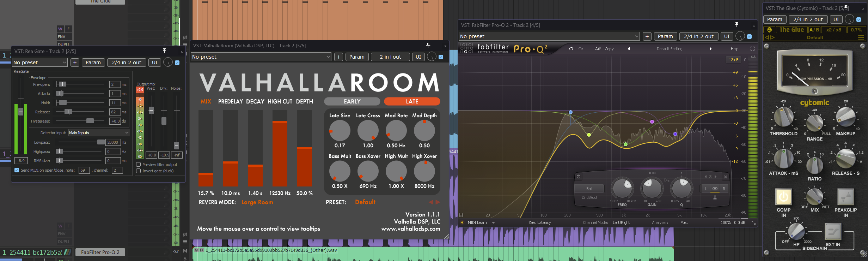The image size is (868, 261).
Task: Bypass the selected EQ band with power icon
Action: (x=579, y=177)
